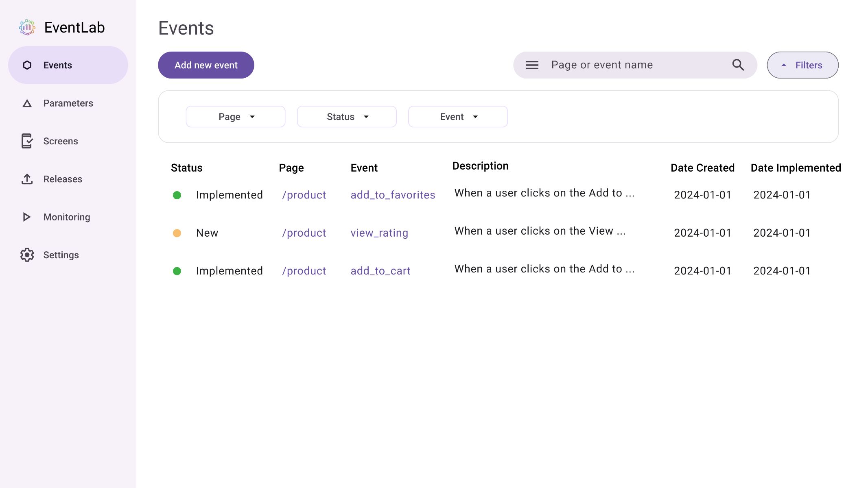Click the EventLab logo icon

tap(27, 27)
